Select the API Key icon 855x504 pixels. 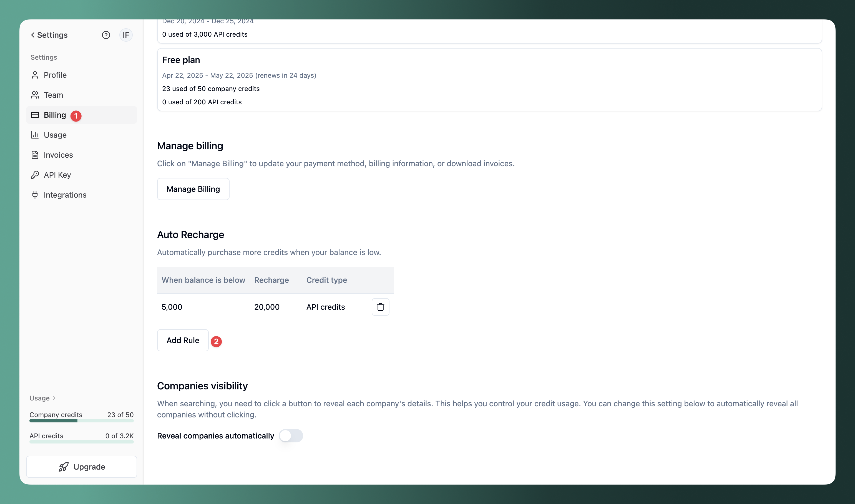click(35, 175)
